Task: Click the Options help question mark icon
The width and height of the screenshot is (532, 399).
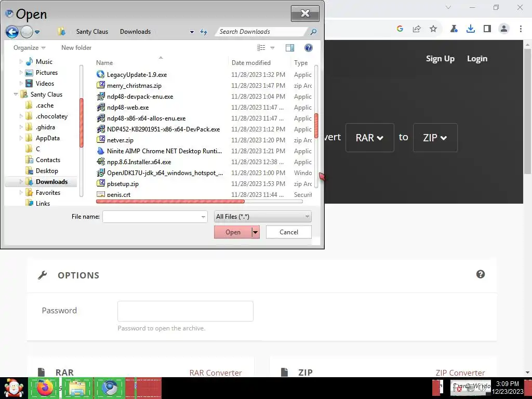Action: (481, 274)
